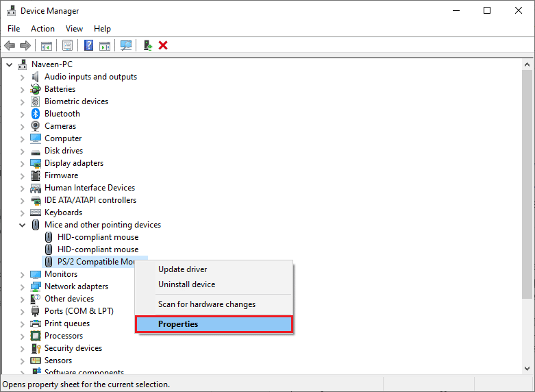Expand the Display adapters category
The height and width of the screenshot is (392, 535).
(23, 164)
